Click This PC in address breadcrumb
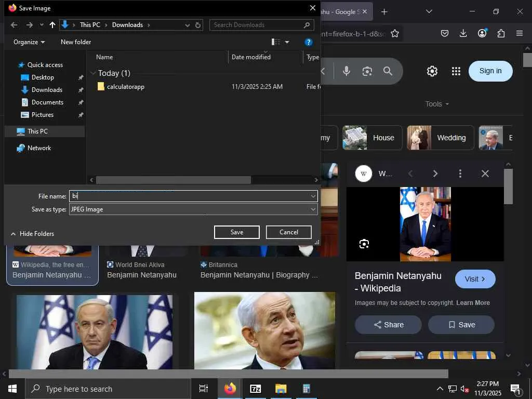Viewport: 532px width, 399px height. point(90,25)
